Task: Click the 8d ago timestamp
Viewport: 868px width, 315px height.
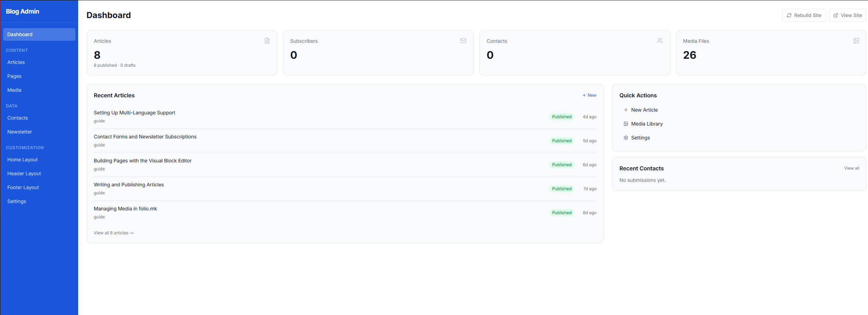Action: (x=589, y=213)
